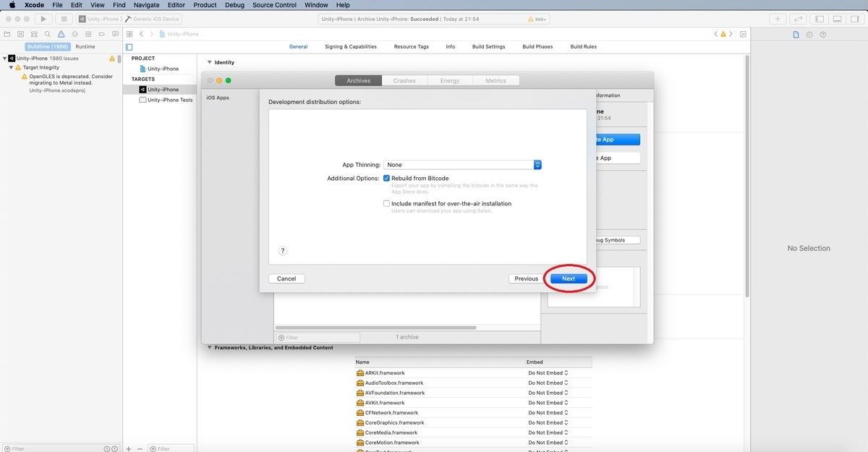Collapse the Unity-iPhone 1980 issues group
The width and height of the screenshot is (868, 452).
click(x=4, y=58)
